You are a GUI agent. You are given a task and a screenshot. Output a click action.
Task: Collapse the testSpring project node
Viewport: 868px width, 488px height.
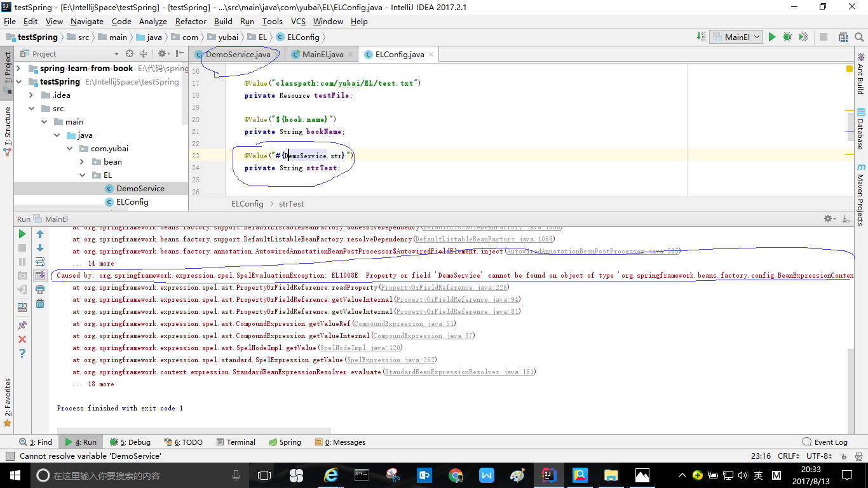tap(18, 82)
